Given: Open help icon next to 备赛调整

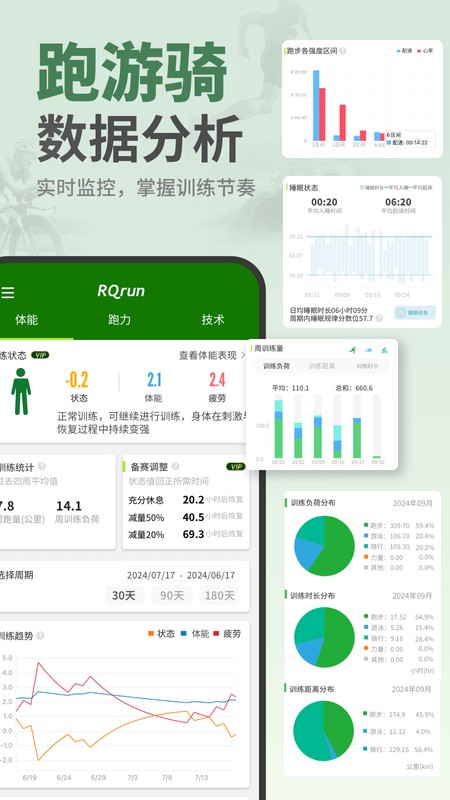Looking at the screenshot, I should pos(176,466).
